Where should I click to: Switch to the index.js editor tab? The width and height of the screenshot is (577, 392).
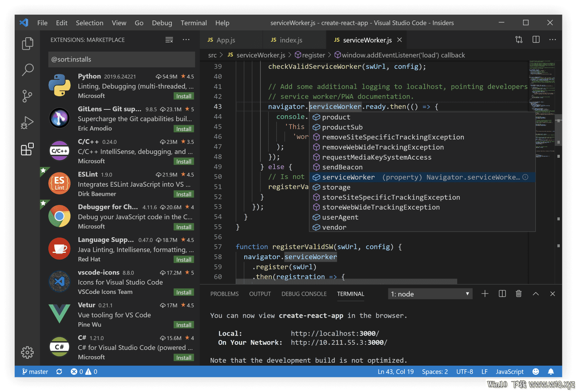pyautogui.click(x=294, y=40)
